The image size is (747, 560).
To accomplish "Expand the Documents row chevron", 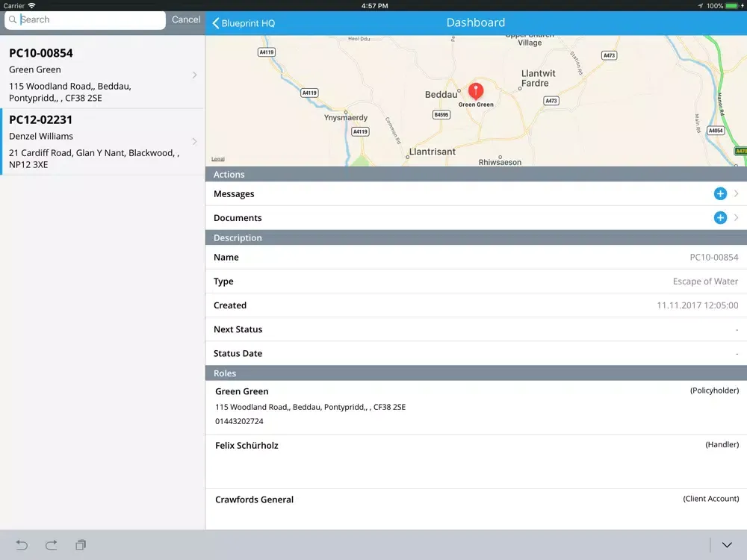I will pyautogui.click(x=737, y=218).
